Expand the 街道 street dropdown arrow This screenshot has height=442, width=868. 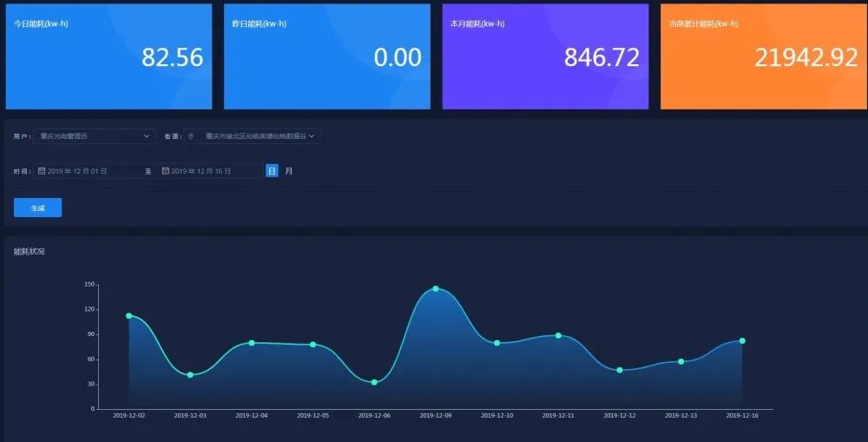[x=312, y=136]
